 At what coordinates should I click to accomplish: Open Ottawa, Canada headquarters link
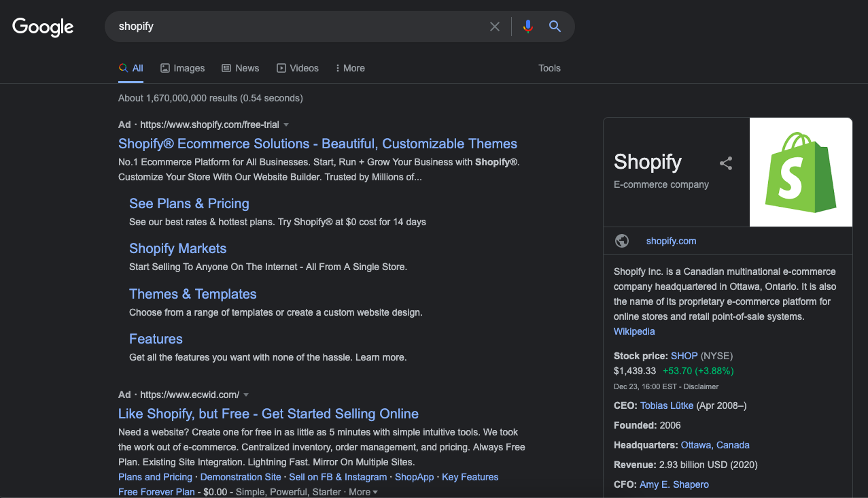(715, 445)
